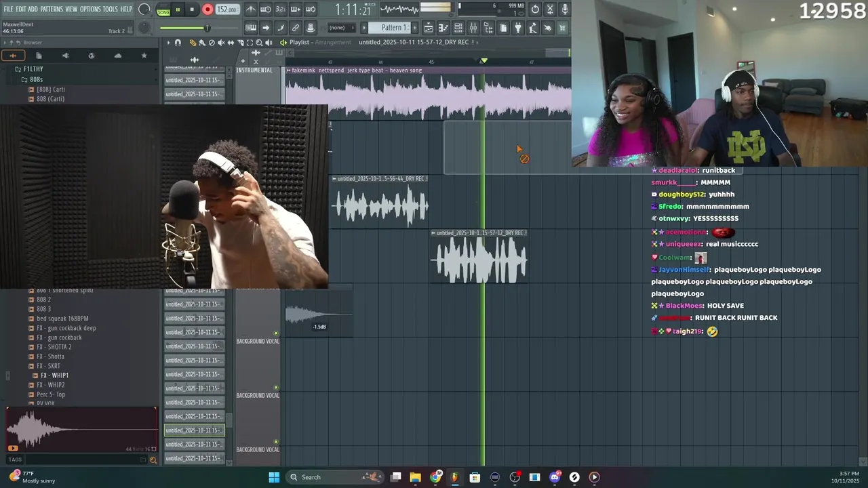Toggle the SONG/PAT mode switch

click(x=163, y=9)
